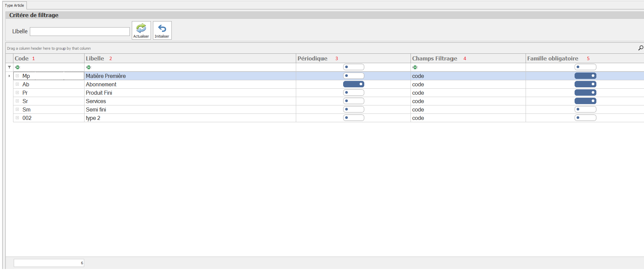644x272 pixels.
Task: Click the row indicator arrow for Mp
Action: click(x=9, y=76)
